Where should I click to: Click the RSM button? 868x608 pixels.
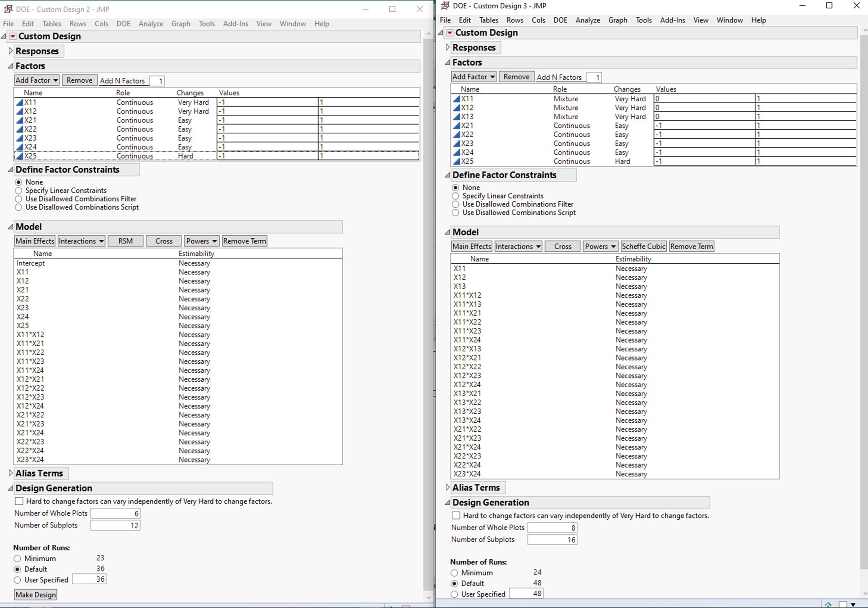tap(125, 241)
